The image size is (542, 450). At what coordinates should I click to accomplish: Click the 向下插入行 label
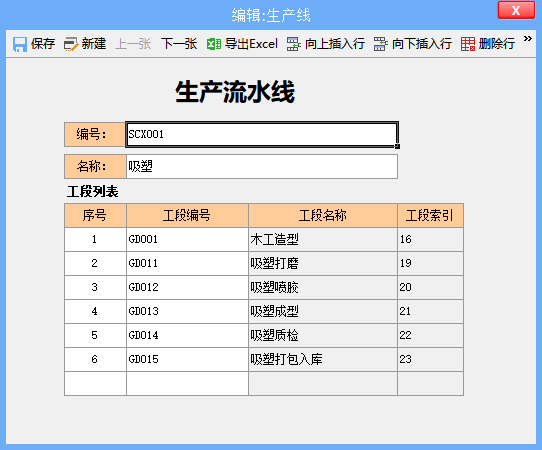pyautogui.click(x=422, y=44)
